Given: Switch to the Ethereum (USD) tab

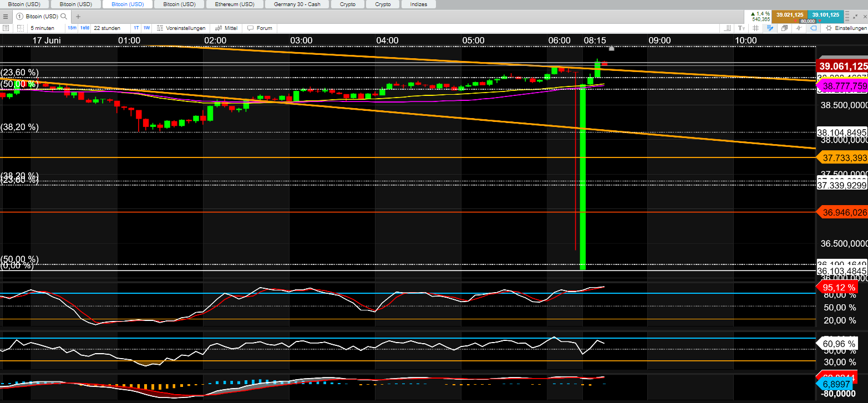Looking at the screenshot, I should 235,4.
